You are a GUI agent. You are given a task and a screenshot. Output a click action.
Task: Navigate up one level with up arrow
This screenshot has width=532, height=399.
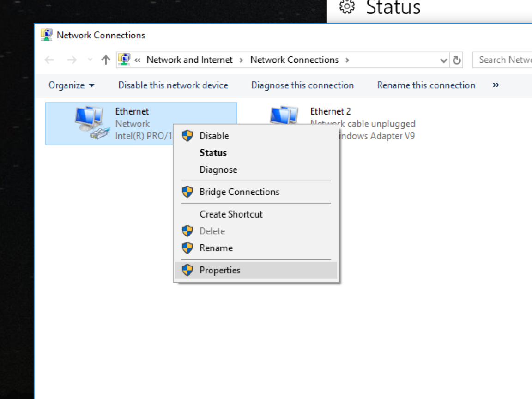tap(106, 60)
